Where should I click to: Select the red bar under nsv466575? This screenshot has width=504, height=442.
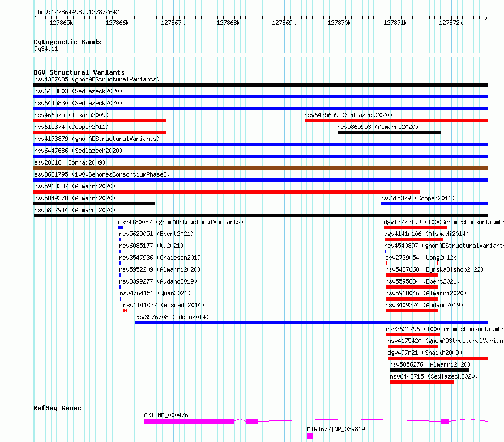click(x=100, y=121)
